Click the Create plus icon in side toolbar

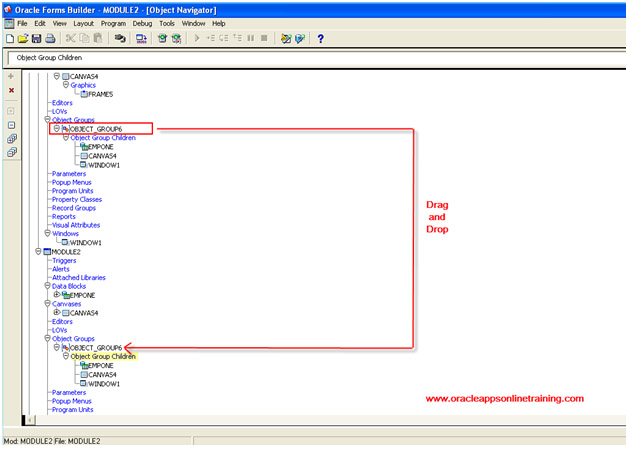pos(11,76)
